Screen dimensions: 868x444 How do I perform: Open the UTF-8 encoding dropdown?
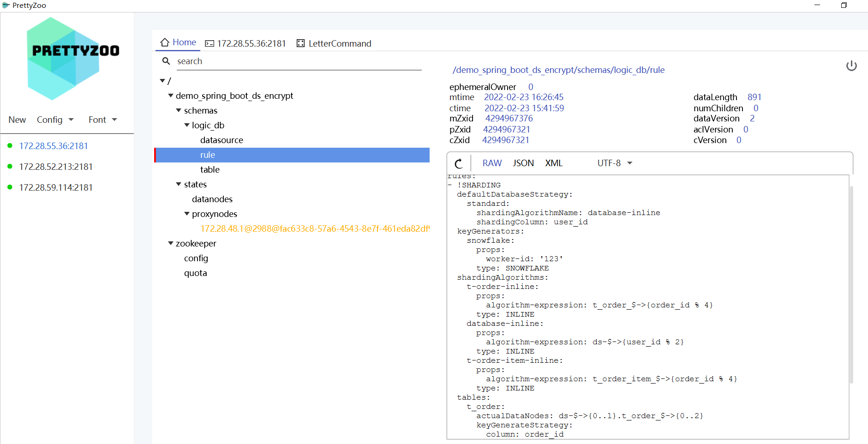pyautogui.click(x=615, y=163)
